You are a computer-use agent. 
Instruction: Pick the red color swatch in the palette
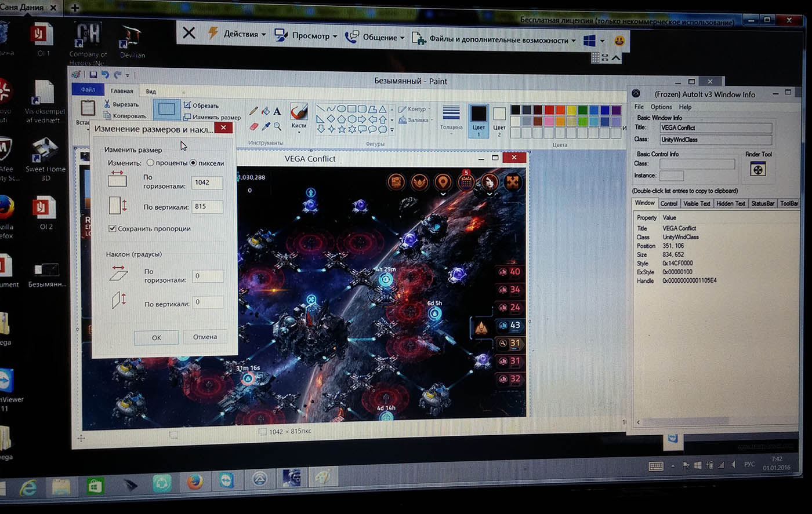pos(549,110)
